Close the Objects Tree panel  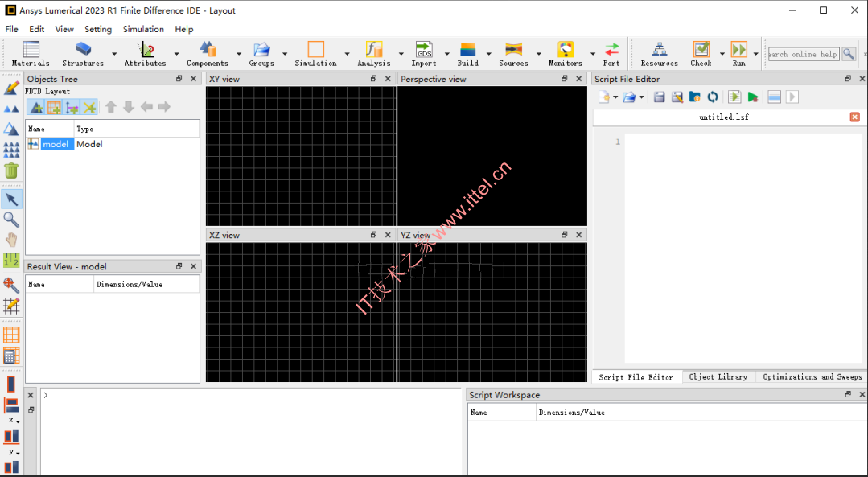(x=193, y=79)
